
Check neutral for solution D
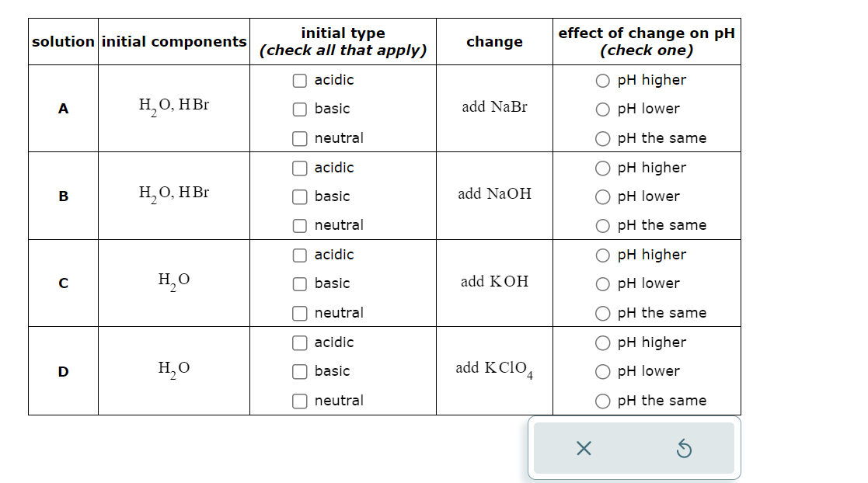(300, 401)
